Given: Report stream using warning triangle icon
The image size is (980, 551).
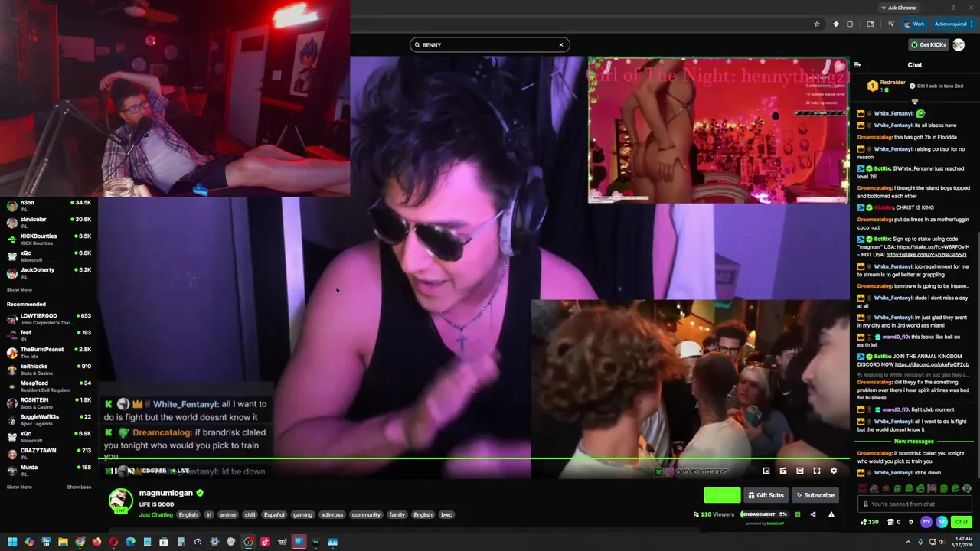Looking at the screenshot, I should [831, 514].
